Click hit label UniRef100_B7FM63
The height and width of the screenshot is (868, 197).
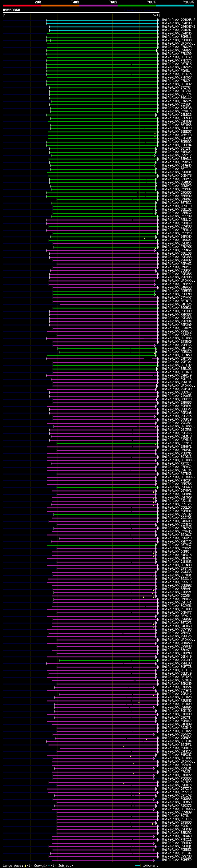click(177, 802)
